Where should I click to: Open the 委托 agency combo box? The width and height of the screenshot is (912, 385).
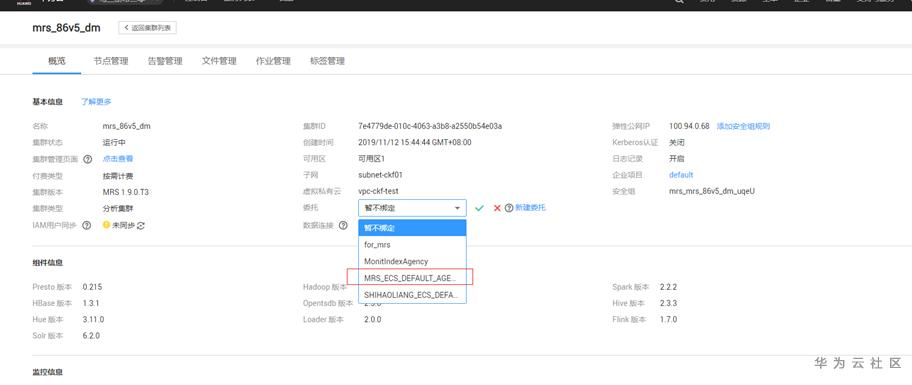[x=412, y=208]
